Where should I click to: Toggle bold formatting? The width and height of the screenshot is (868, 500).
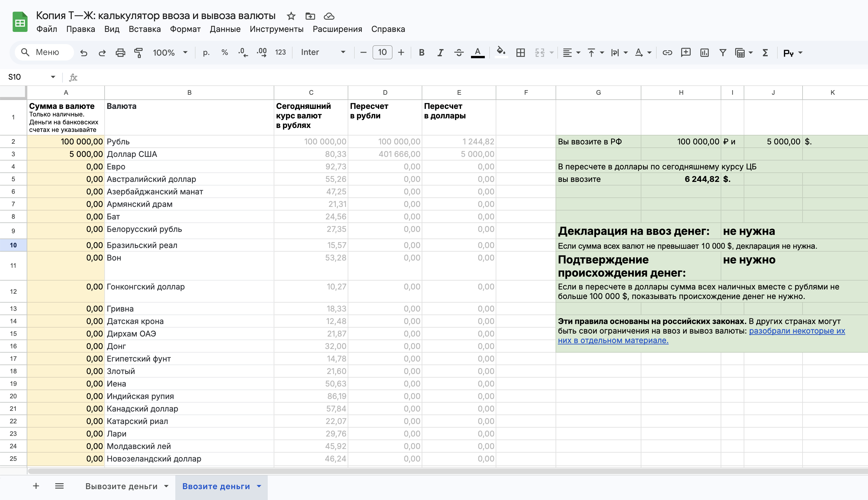point(422,53)
